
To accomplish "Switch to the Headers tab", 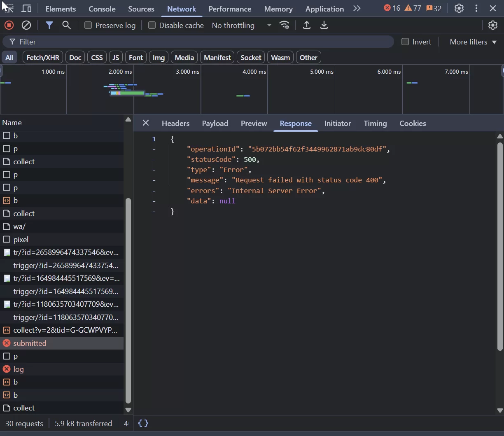I will tap(175, 123).
